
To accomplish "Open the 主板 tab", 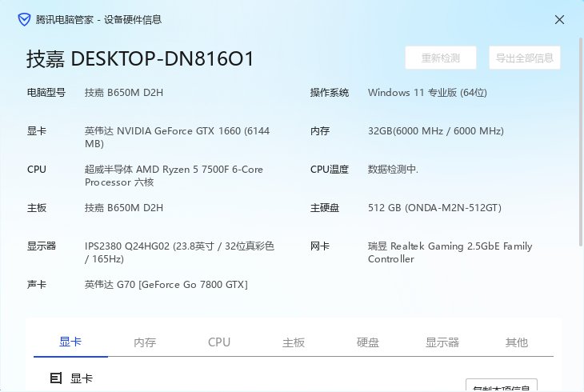I will tap(294, 342).
